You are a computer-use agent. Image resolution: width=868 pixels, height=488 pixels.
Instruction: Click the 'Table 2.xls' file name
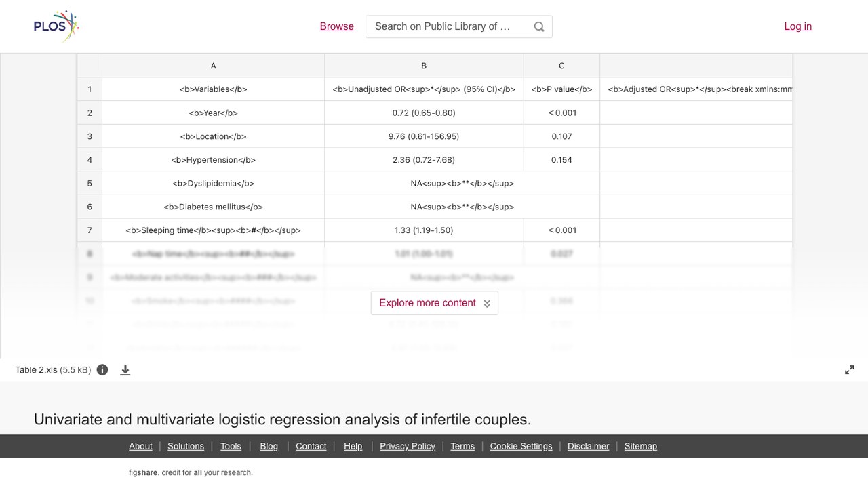36,370
